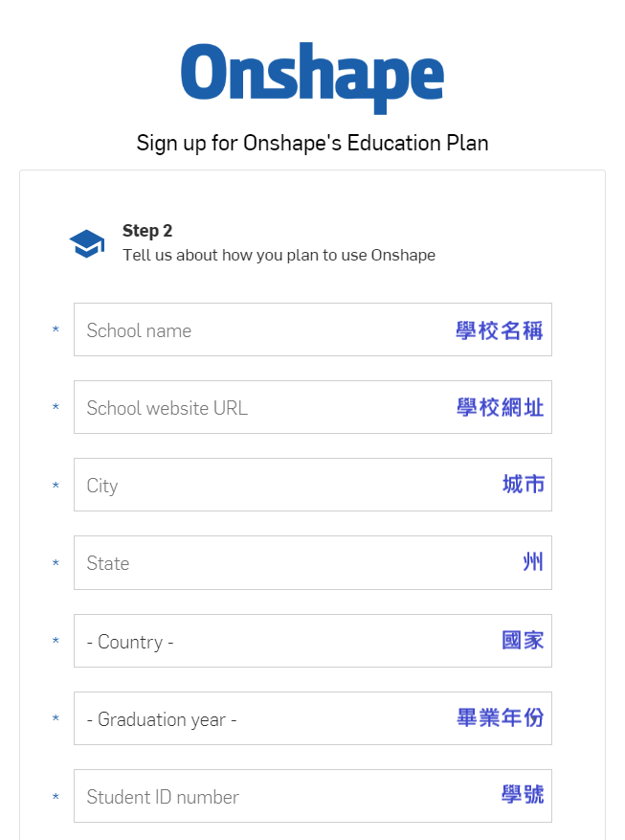Image resolution: width=625 pixels, height=840 pixels.
Task: Activate the State text field
Action: pos(312,562)
